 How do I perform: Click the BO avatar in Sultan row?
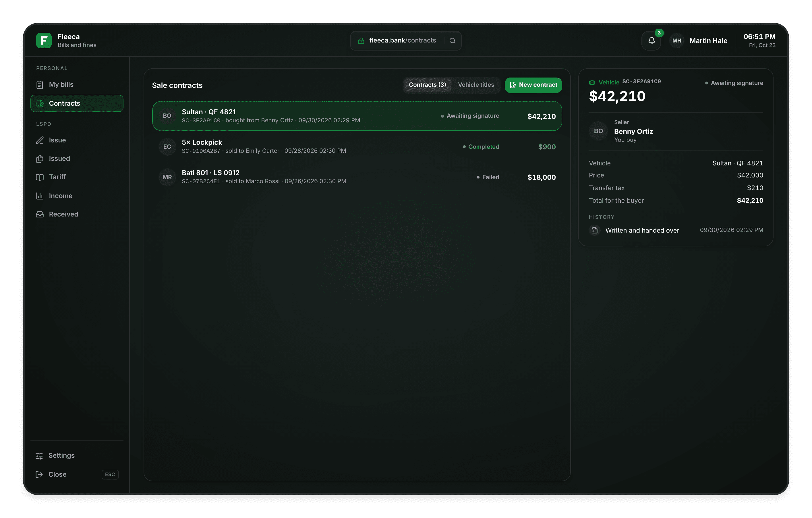coord(167,116)
